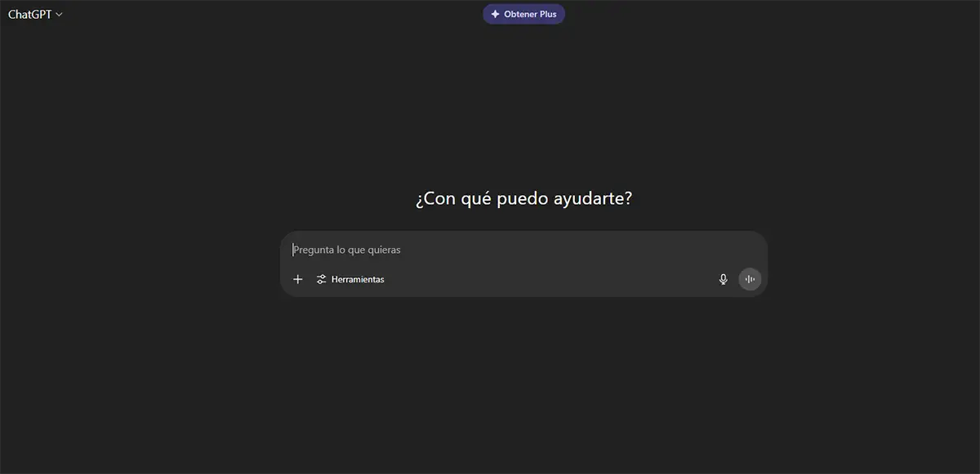
Task: Select the Herramientas label text
Action: [358, 279]
